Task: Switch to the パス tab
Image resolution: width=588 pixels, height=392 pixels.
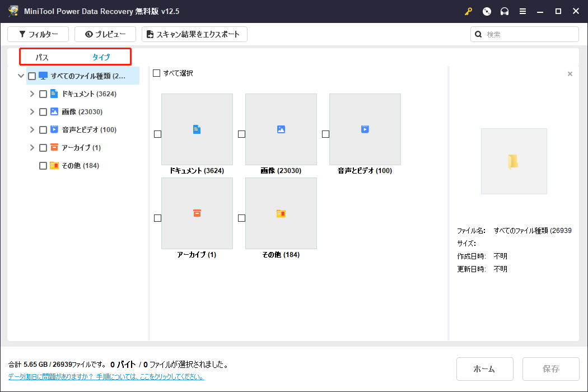Action: [x=42, y=57]
